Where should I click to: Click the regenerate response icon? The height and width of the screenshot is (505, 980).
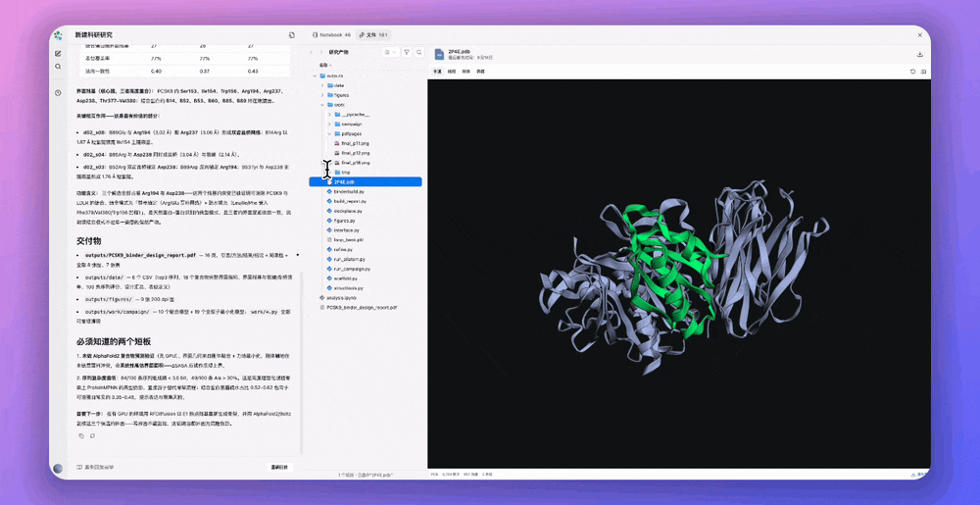point(92,435)
